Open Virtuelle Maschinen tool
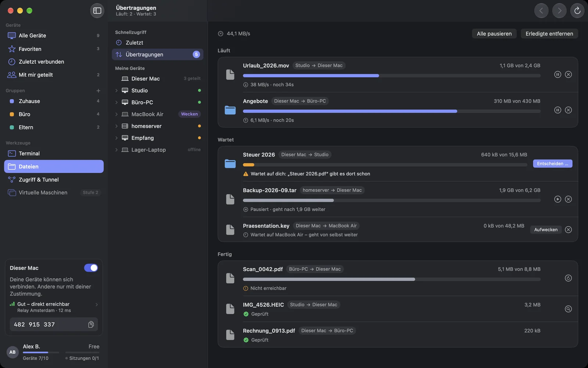588x368 pixels. [x=54, y=192]
